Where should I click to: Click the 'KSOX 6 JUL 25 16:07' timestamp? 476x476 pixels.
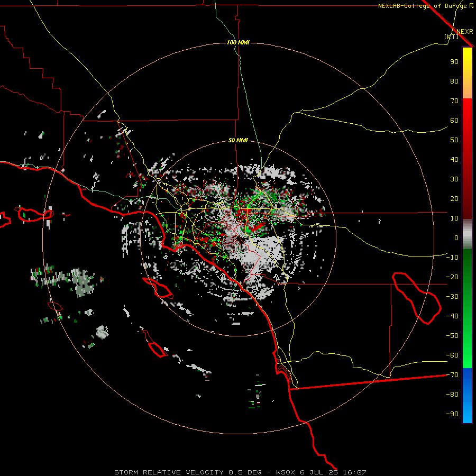[321, 472]
